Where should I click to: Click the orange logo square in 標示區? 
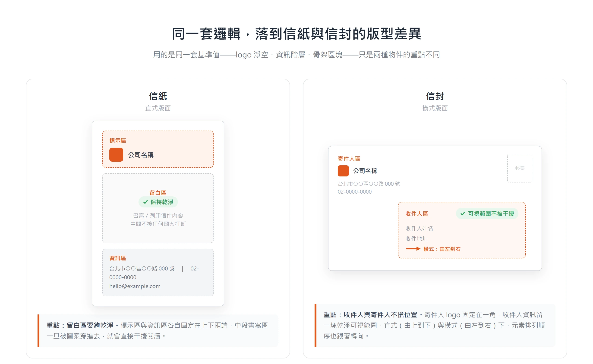pos(116,155)
